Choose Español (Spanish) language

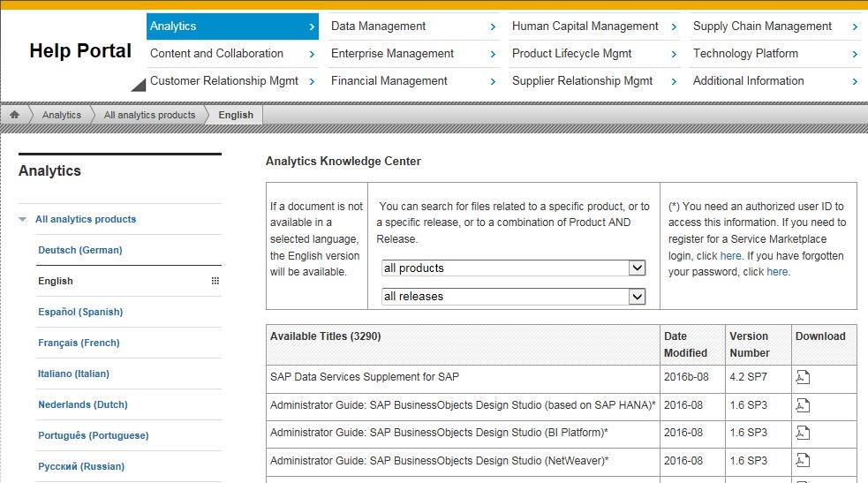coord(80,312)
